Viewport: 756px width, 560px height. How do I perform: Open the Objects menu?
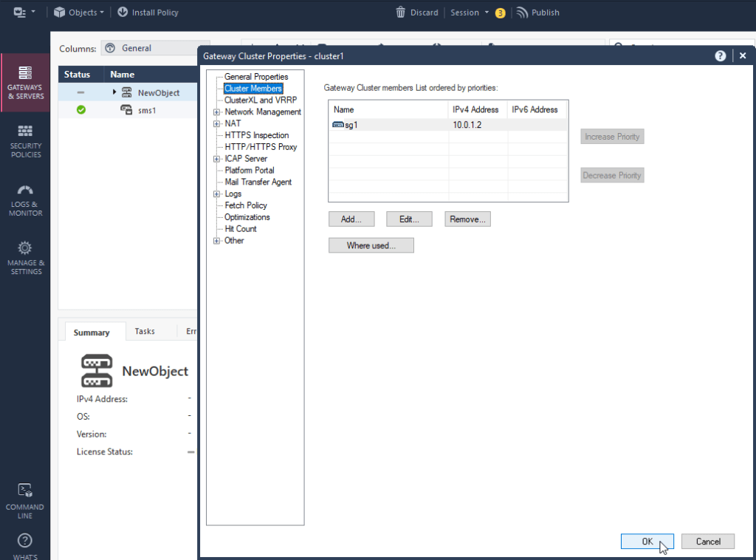78,12
